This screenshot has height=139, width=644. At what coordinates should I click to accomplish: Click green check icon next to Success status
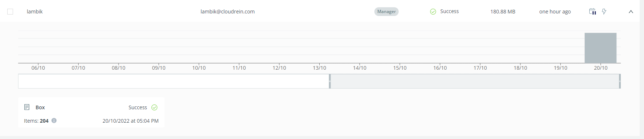433,12
